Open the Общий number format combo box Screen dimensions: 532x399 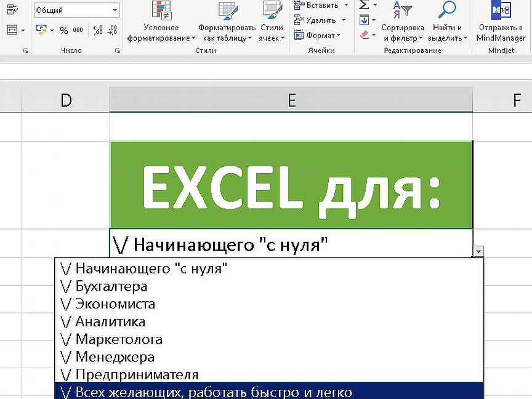pyautogui.click(x=77, y=10)
